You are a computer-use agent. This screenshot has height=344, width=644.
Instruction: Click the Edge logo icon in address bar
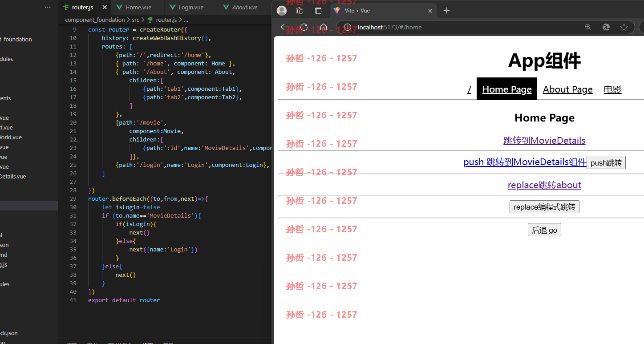pyautogui.click(x=606, y=27)
